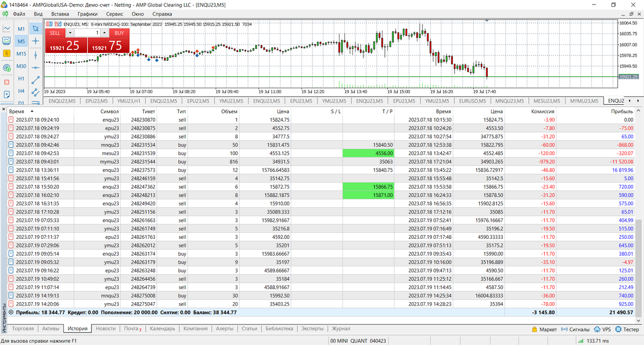Choose the horizontal line drawing tool

35,67
